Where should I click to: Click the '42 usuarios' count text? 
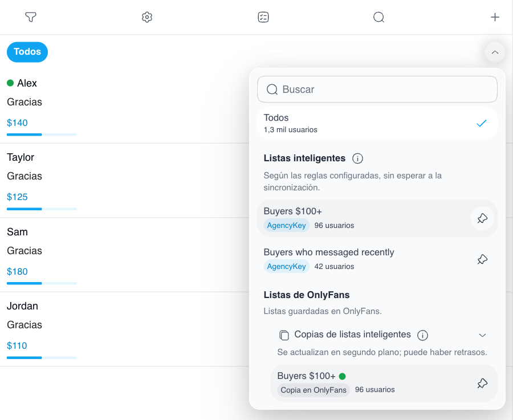(x=334, y=267)
